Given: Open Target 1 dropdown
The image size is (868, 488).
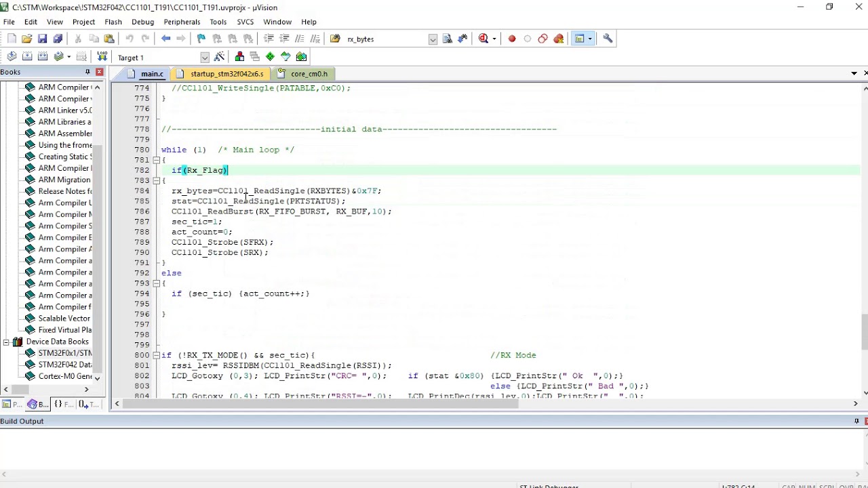Looking at the screenshot, I should [205, 58].
